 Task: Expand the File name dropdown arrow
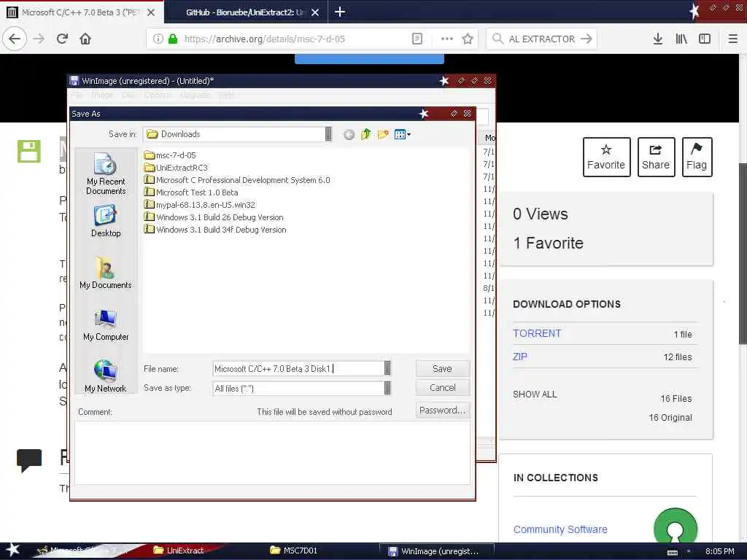pos(387,368)
